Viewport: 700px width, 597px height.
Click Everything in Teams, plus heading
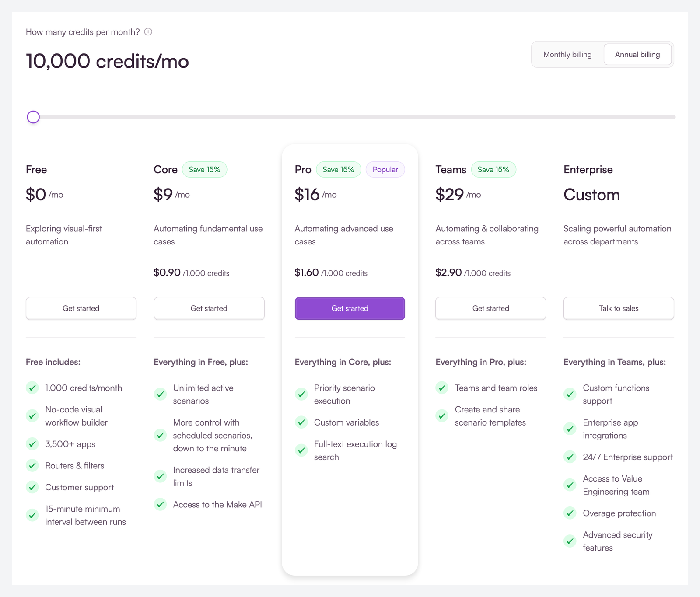[615, 362]
